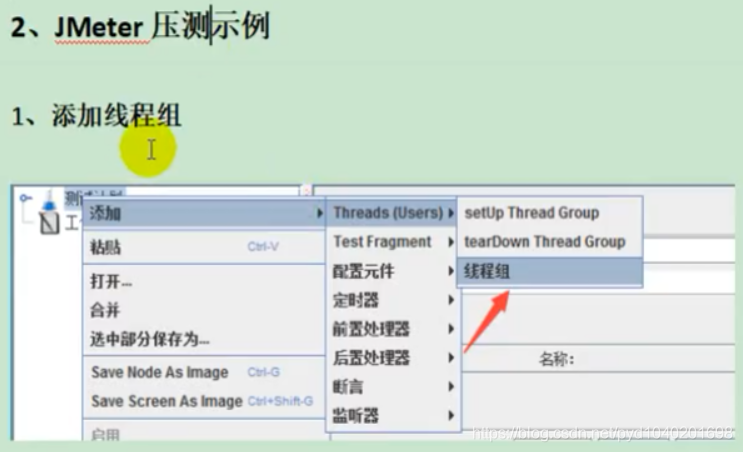This screenshot has width=743, height=452.
Task: Open the Test Fragment submenu
Action: pos(392,242)
